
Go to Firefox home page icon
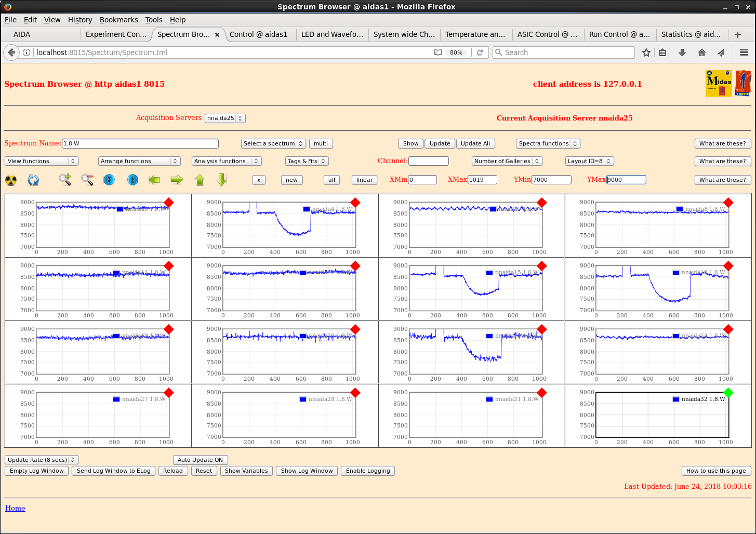click(702, 52)
